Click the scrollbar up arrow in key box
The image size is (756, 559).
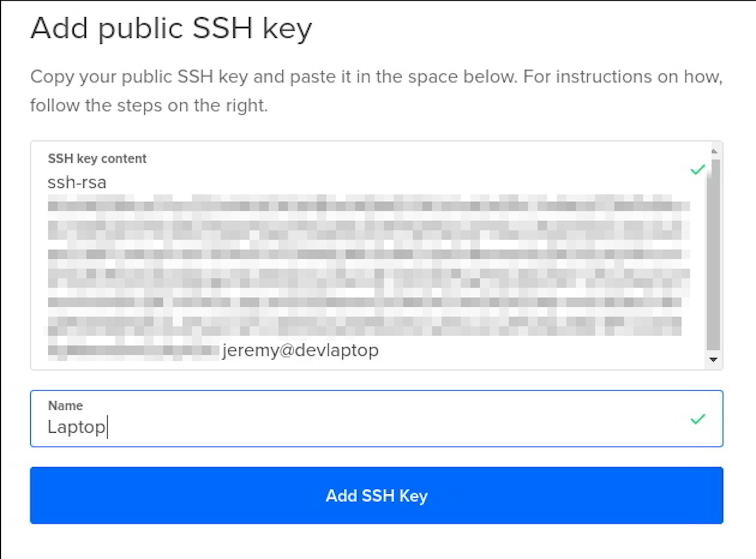click(714, 152)
